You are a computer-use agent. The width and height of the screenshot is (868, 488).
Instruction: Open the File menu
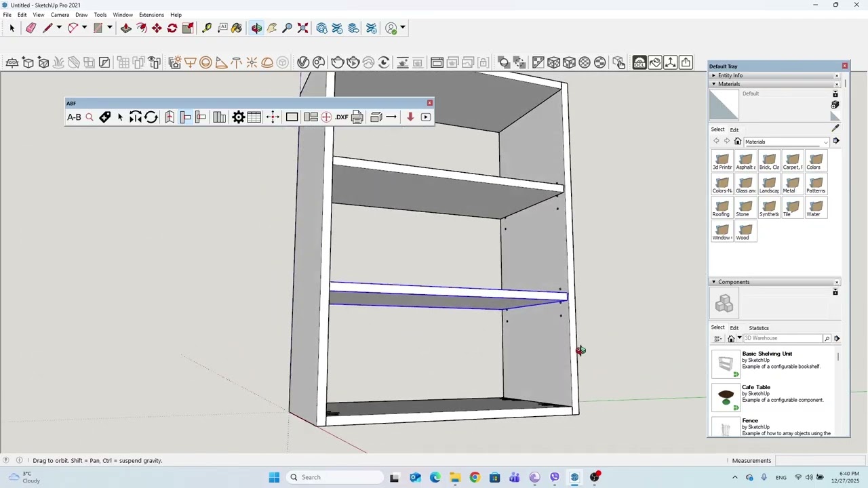(x=7, y=15)
